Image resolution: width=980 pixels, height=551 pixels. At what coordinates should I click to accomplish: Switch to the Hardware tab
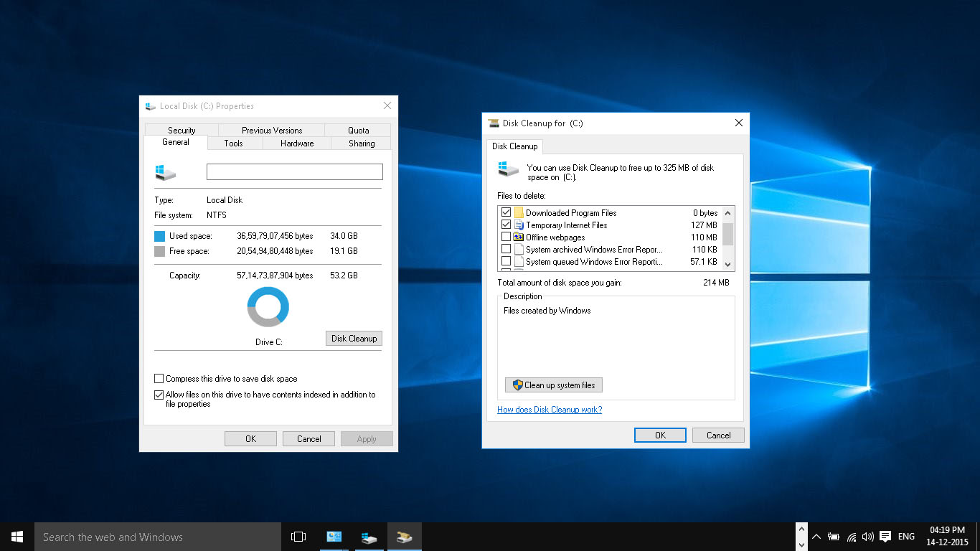point(297,143)
